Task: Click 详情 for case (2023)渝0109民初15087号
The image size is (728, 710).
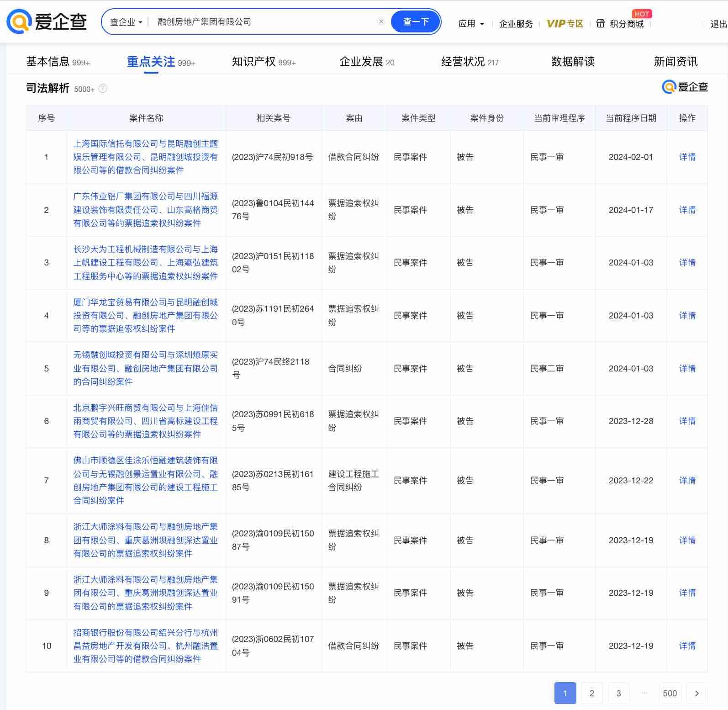Action: (687, 540)
